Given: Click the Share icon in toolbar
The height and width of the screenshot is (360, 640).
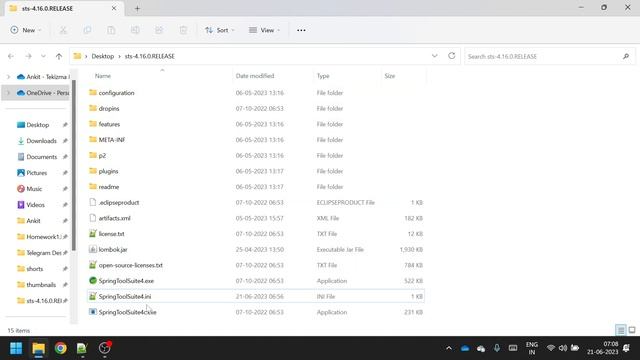Looking at the screenshot, I should tap(159, 30).
